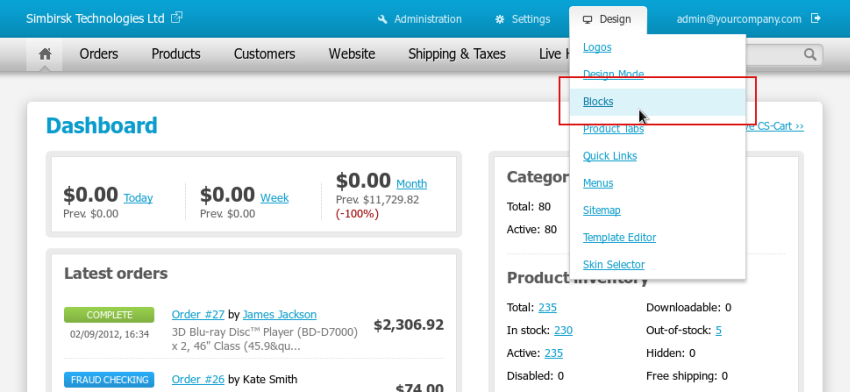Click the Settings gear icon
This screenshot has width=850, height=392.
[x=500, y=20]
